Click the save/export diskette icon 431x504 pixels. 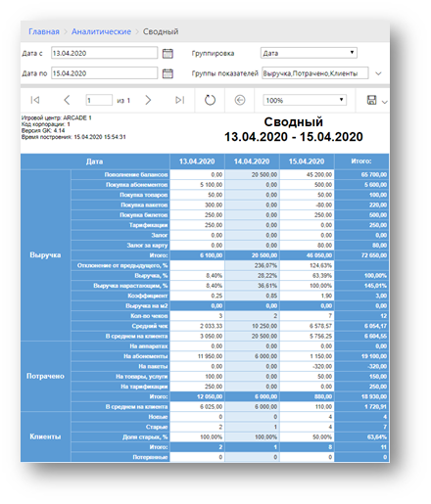pyautogui.click(x=371, y=100)
